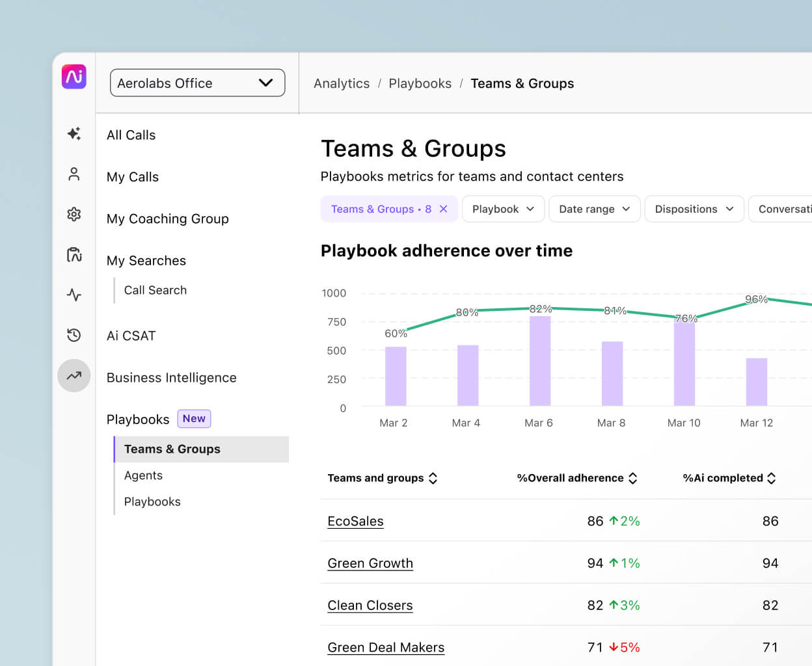Expand the Date range filter
The width and height of the screenshot is (812, 666).
point(593,209)
